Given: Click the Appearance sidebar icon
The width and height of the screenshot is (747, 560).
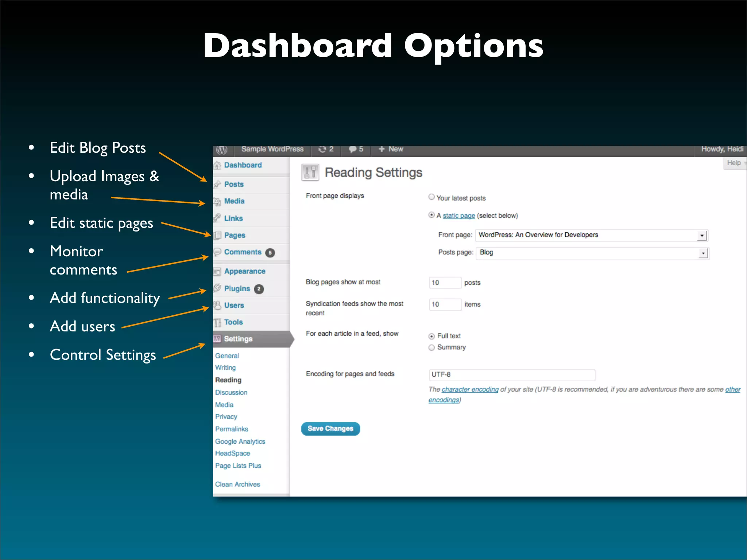Looking at the screenshot, I should coord(217,271).
